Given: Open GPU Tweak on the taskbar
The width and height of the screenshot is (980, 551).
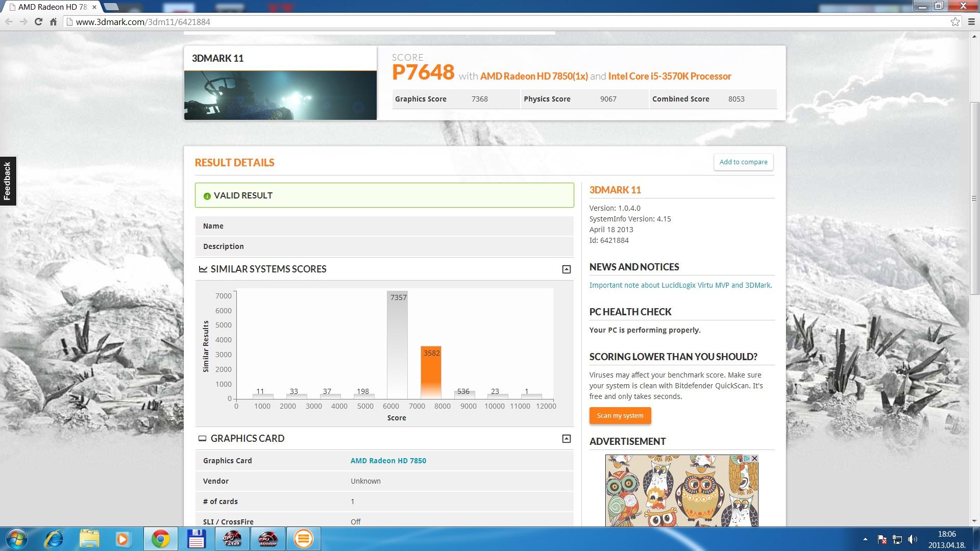Looking at the screenshot, I should tap(232, 539).
